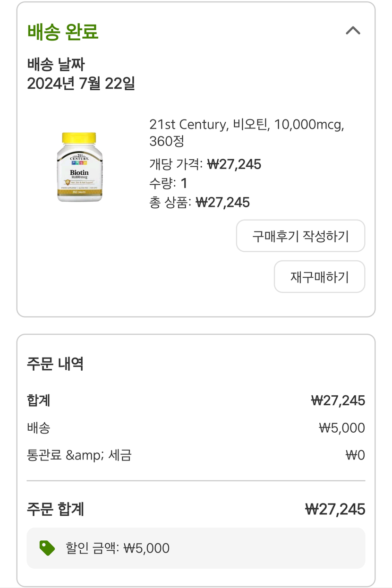Tap the 재구매하기 button
Screen dimensions: 392x588
[319, 277]
